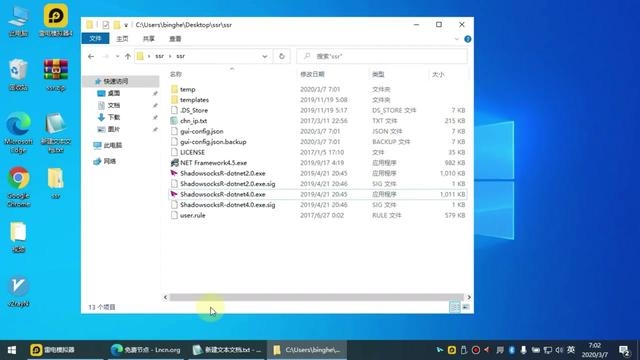Click the Microsoft Edge desktop icon
Image resolution: width=640 pixels, height=360 pixels.
click(18, 133)
